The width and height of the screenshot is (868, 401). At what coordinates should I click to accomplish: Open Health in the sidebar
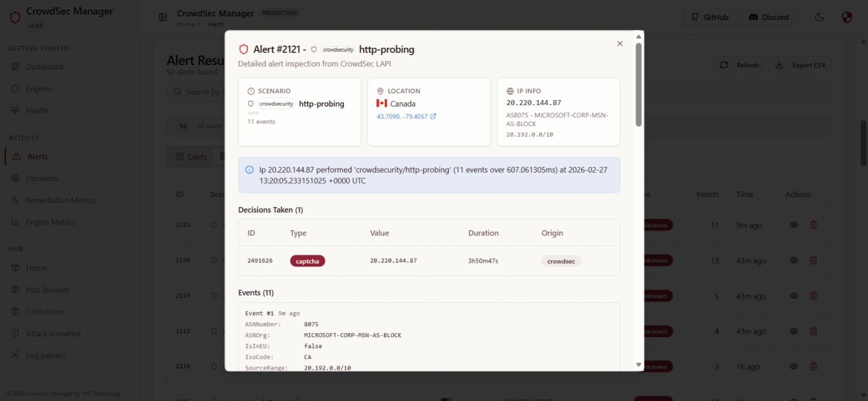point(70,110)
